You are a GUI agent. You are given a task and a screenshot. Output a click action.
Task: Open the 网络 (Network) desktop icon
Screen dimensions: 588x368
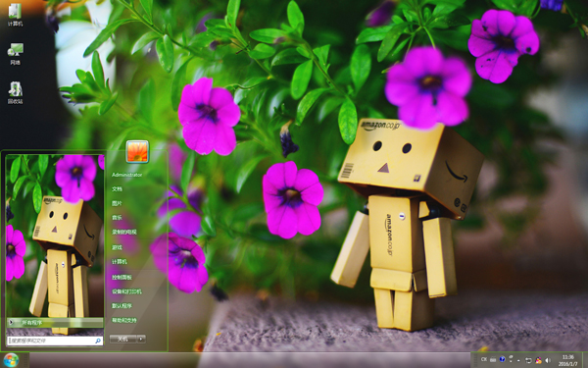(15, 53)
